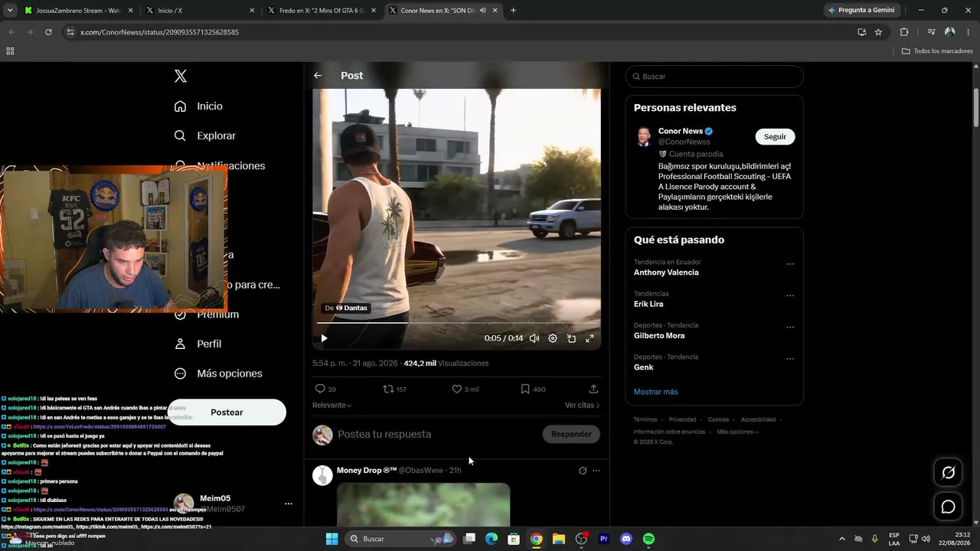Image resolution: width=980 pixels, height=551 pixels.
Task: Play the video in the post
Action: pos(324,338)
